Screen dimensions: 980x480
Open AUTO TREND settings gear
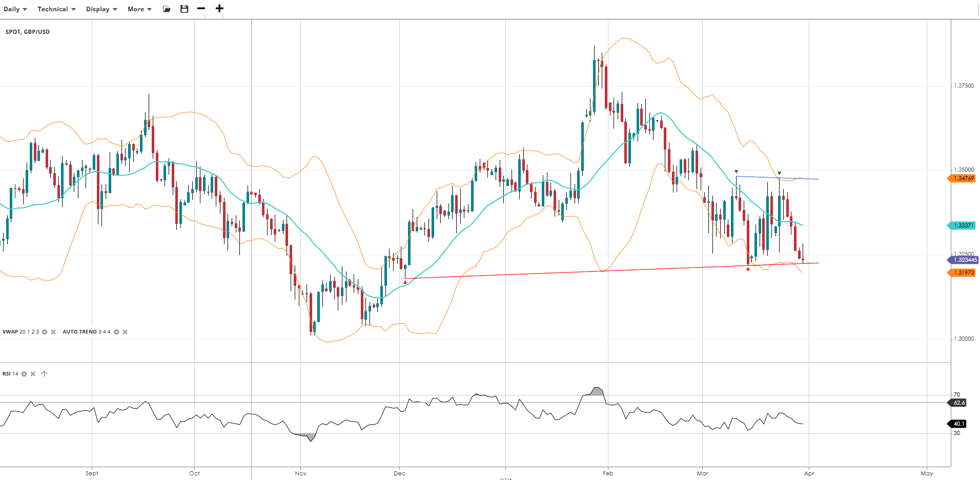[116, 332]
